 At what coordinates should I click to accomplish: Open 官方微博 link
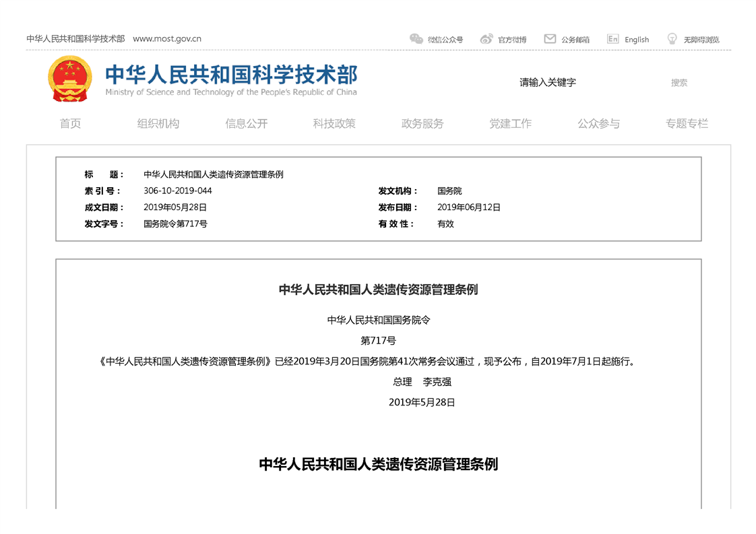(512, 40)
